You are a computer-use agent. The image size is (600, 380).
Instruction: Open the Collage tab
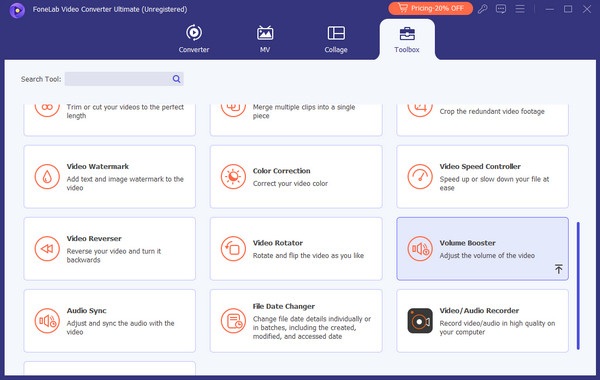(x=336, y=39)
